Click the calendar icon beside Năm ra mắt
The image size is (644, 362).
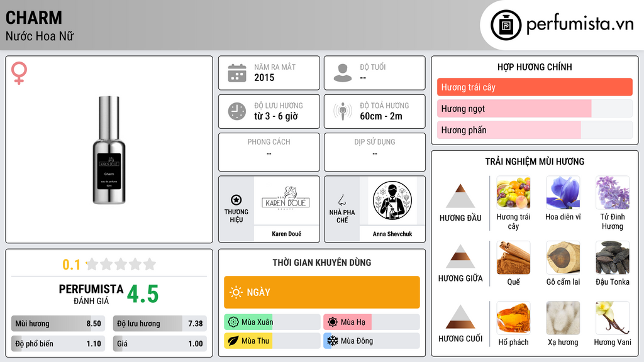pos(237,73)
